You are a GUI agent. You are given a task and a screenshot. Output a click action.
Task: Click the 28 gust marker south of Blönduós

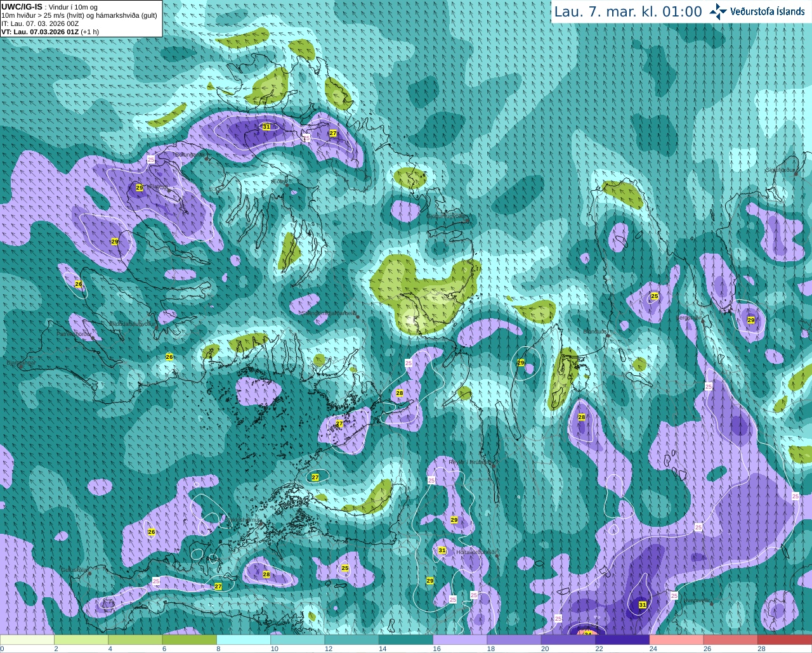(x=582, y=417)
